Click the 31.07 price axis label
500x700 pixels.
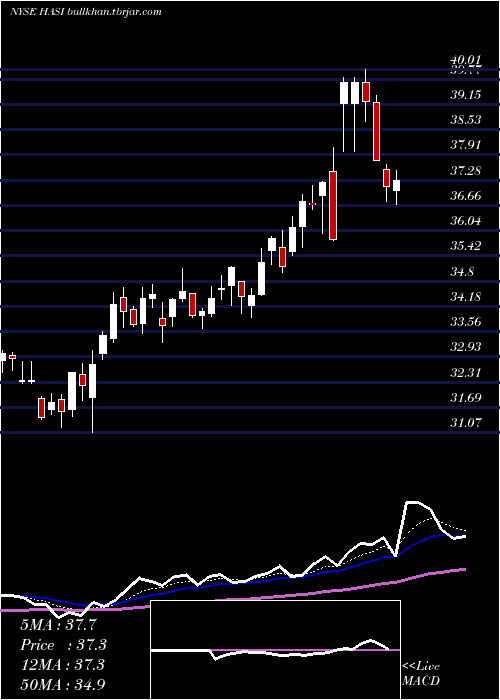pos(465,422)
